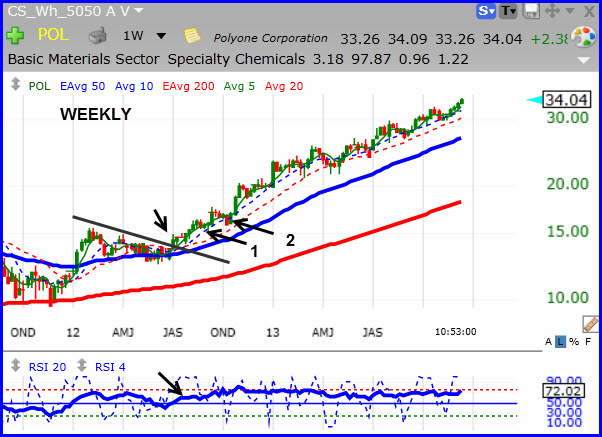
Task: Open the yellow notes icon
Action: [192, 36]
